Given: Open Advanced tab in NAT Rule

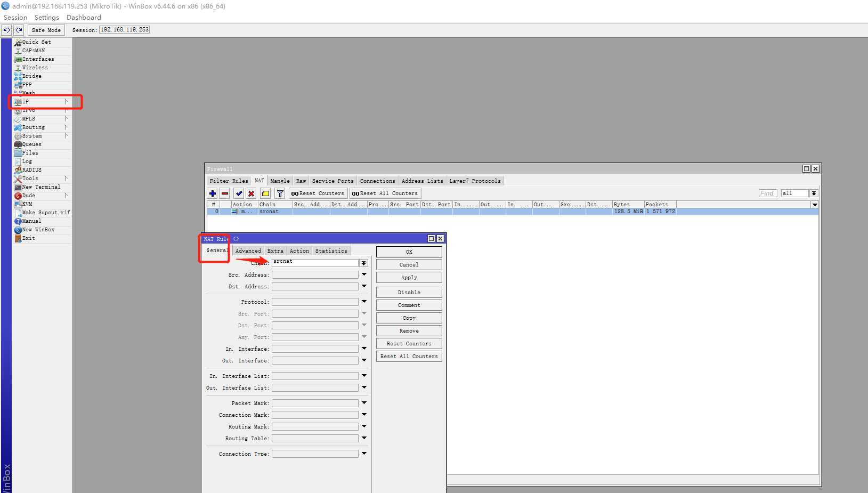Looking at the screenshot, I should click(x=248, y=251).
